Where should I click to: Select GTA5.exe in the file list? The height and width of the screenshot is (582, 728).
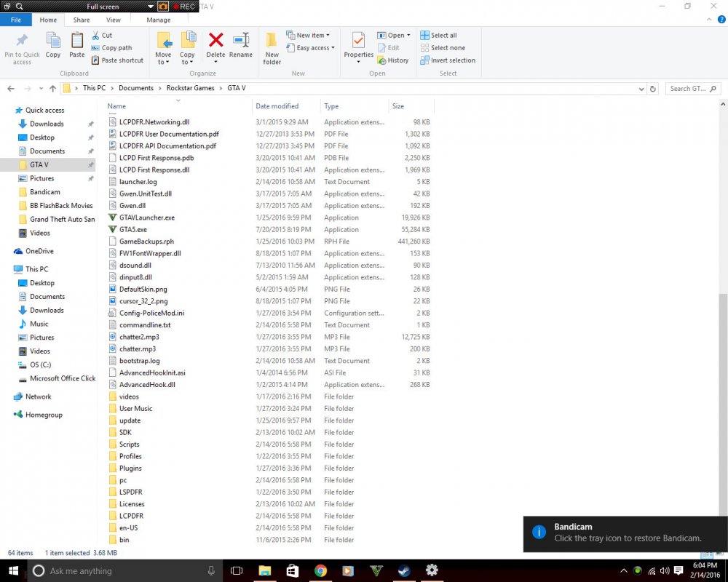132,230
